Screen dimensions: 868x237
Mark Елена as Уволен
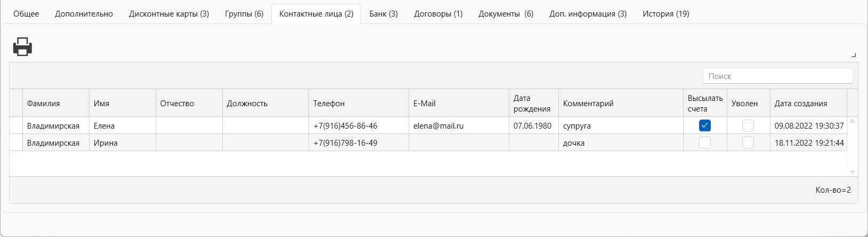[748, 126]
